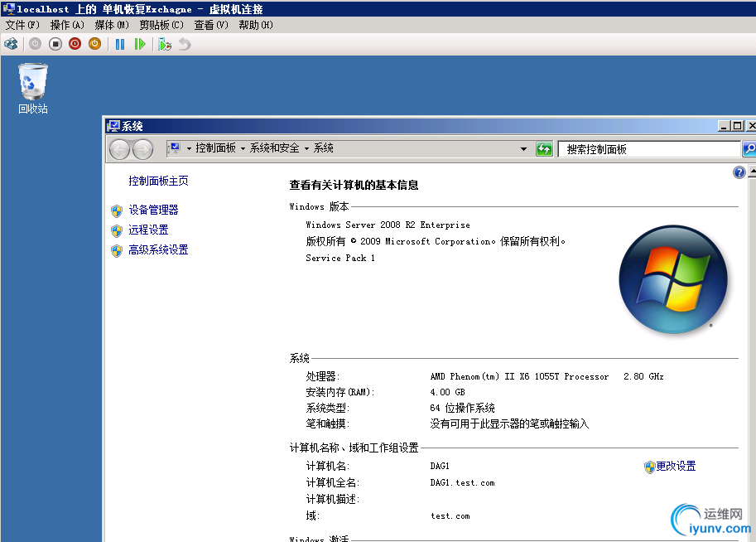Screen dimensions: 756x542
Task: Open 远程设置 from the sidebar
Action: tap(147, 230)
